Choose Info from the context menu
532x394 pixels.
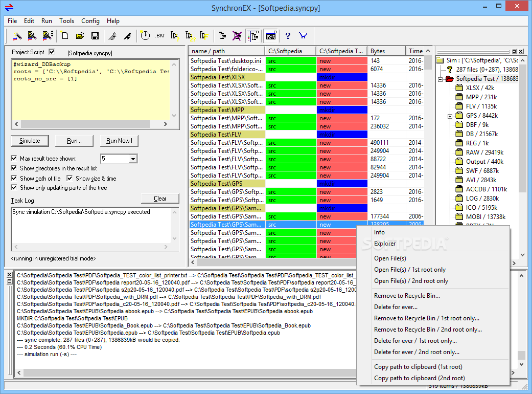tap(433, 232)
